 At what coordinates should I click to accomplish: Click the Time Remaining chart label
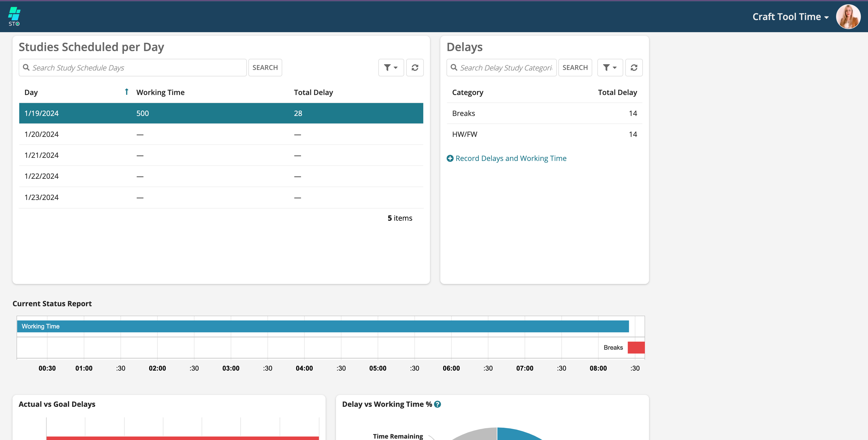coord(398,436)
